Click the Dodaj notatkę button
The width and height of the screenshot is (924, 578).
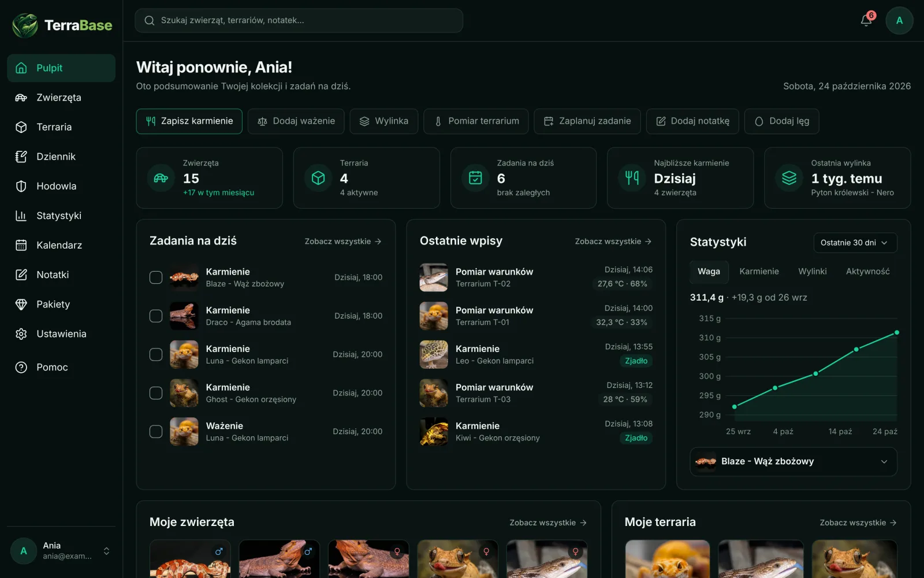coord(692,121)
